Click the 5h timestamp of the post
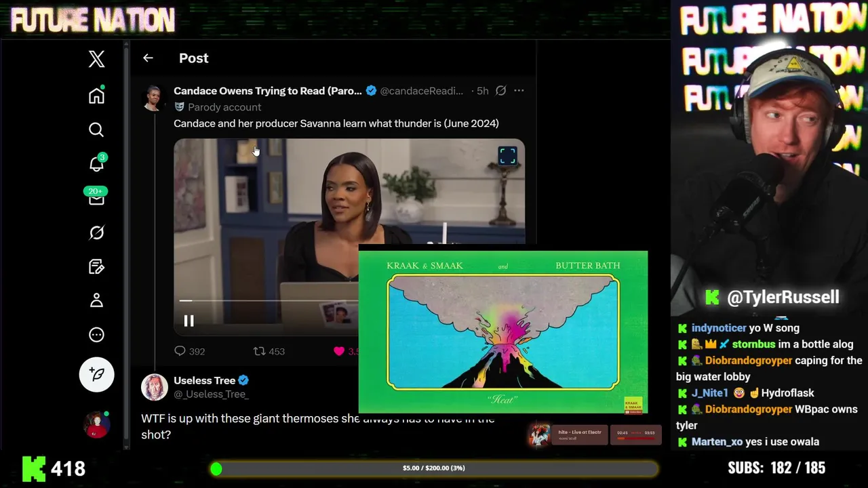The image size is (868, 488). [482, 91]
